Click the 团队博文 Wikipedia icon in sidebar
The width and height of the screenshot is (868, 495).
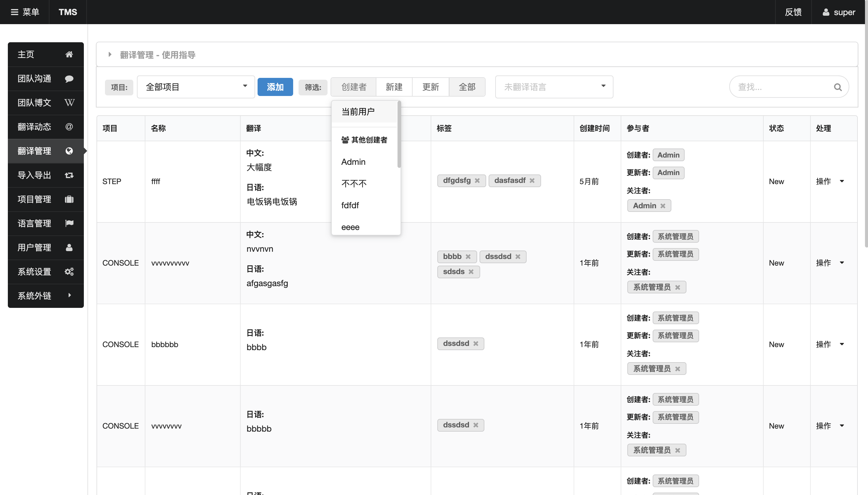(70, 103)
